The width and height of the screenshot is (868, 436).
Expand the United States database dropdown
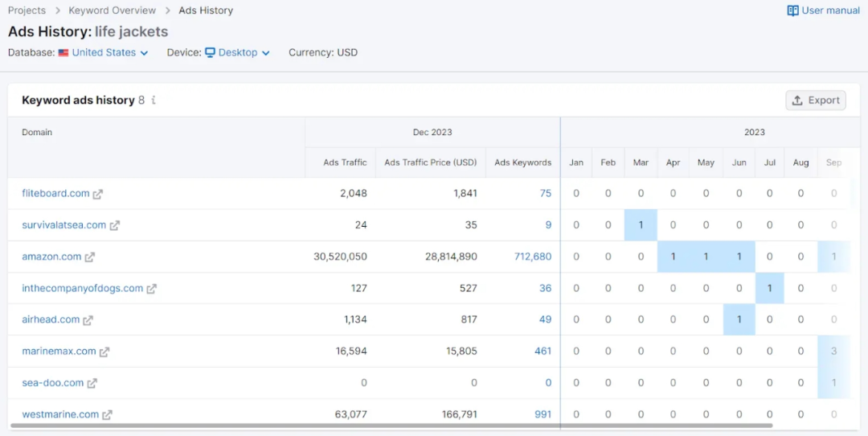(109, 52)
